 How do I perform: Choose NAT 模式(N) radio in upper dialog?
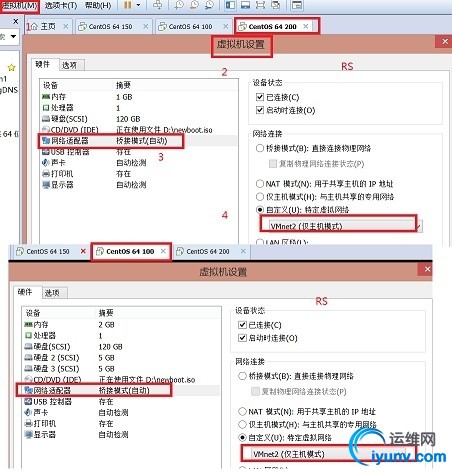pos(260,184)
